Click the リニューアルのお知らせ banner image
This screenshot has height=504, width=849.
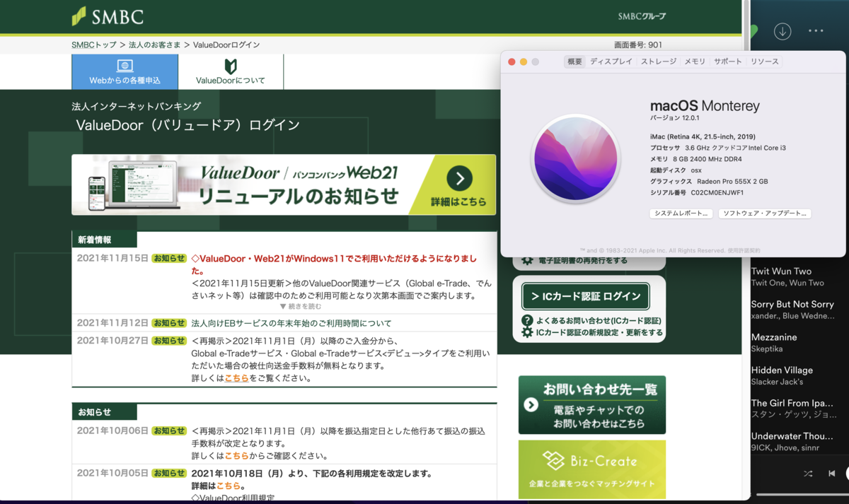coord(284,184)
